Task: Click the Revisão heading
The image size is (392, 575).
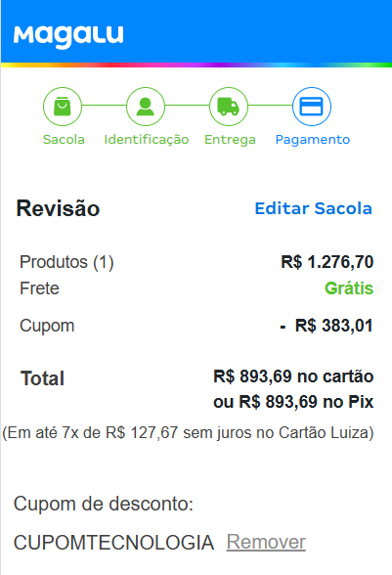Action: click(x=58, y=208)
